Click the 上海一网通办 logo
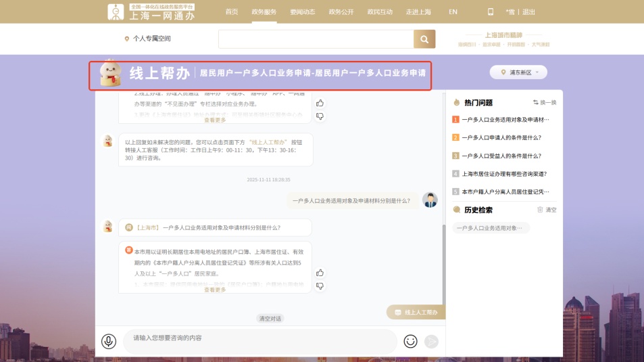Viewport: 644px width, 362px height. (x=151, y=12)
